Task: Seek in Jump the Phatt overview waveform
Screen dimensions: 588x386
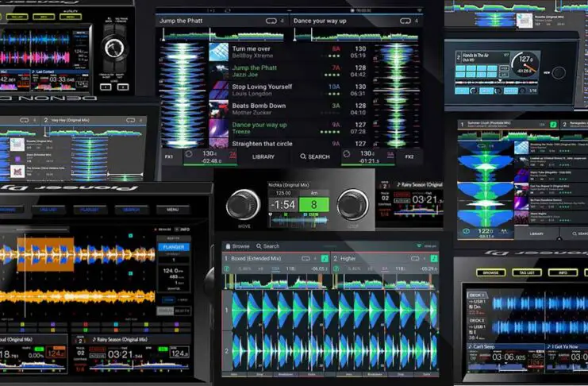Action: 223,36
